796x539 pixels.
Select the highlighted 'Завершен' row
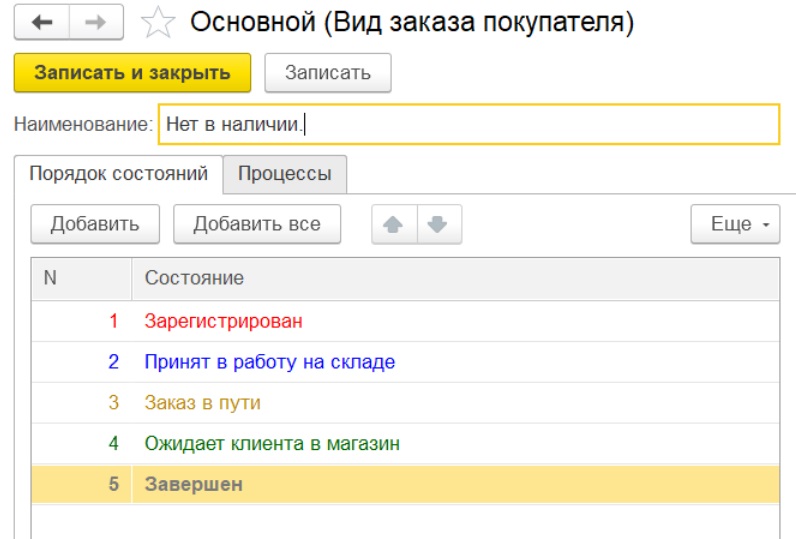pyautogui.click(x=193, y=484)
